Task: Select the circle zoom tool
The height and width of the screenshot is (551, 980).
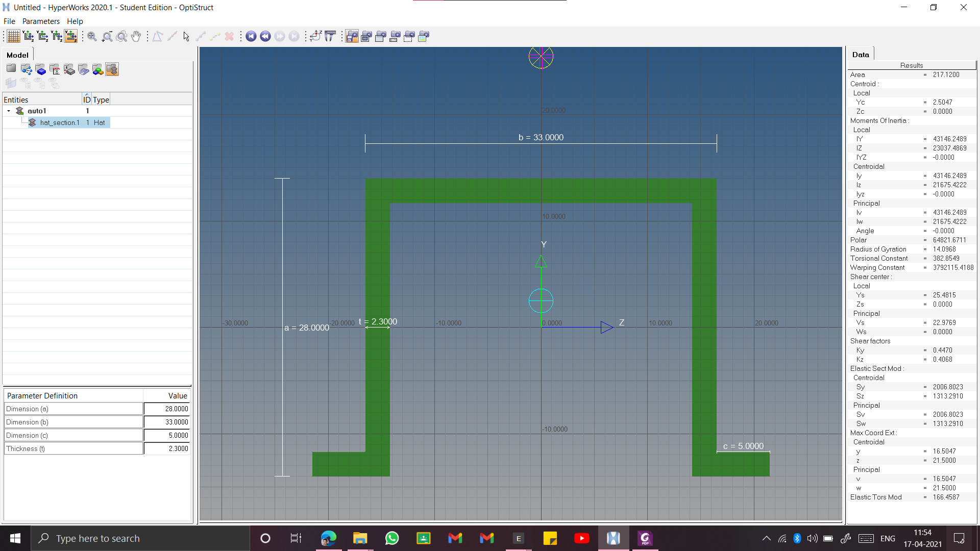Action: point(121,36)
